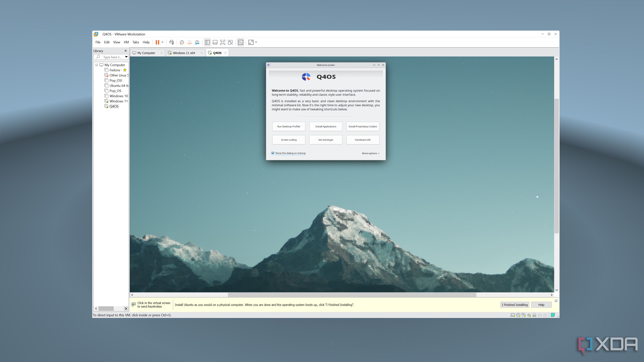
Task: Open the Tabs menu
Action: point(136,42)
